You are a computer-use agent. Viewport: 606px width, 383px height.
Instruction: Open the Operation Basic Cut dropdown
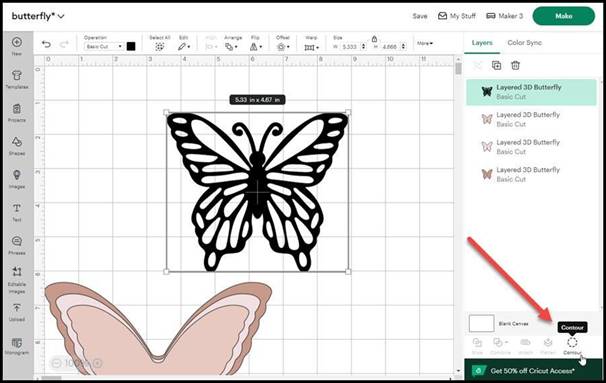point(104,46)
